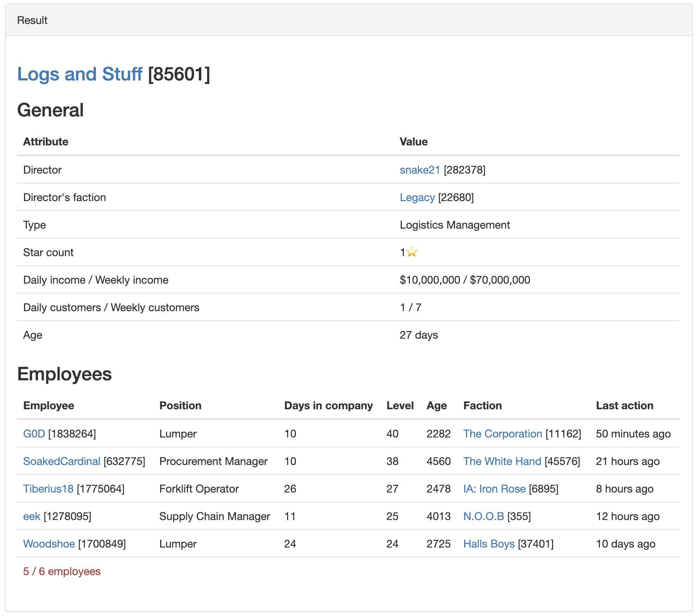Image resolution: width=697 pixels, height=616 pixels.
Task: Open The Corporation faction link
Action: (x=502, y=434)
